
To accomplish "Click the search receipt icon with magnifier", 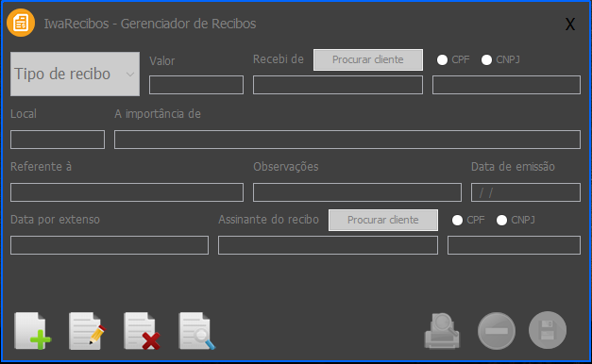I will pyautogui.click(x=196, y=331).
